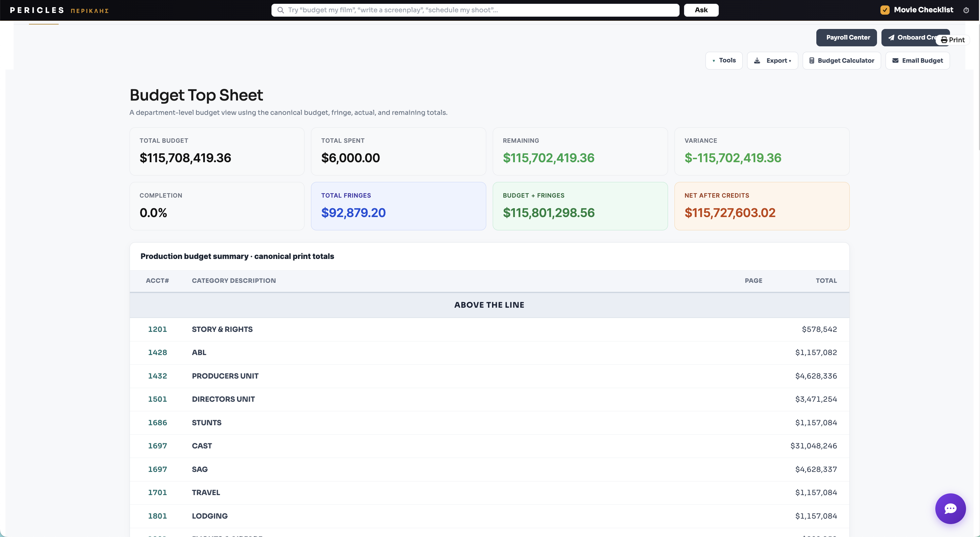Click the CAST total $31,048,246
Image resolution: width=980 pixels, height=537 pixels.
[x=813, y=446]
